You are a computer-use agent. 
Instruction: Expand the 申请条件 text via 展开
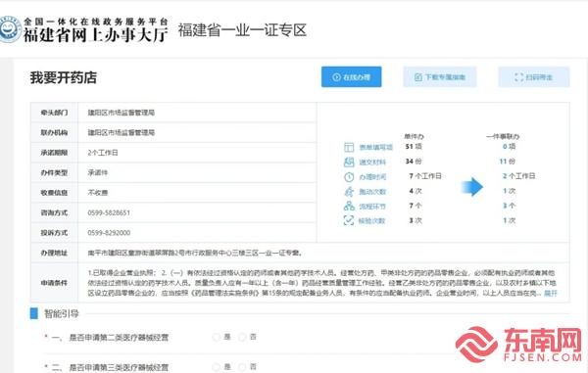(x=551, y=294)
